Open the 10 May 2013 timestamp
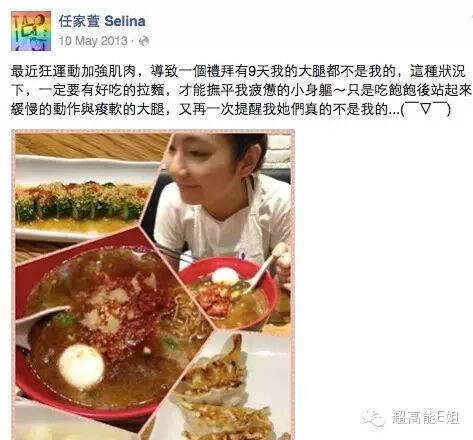Image resolution: width=473 pixels, height=440 pixels. pyautogui.click(x=93, y=41)
